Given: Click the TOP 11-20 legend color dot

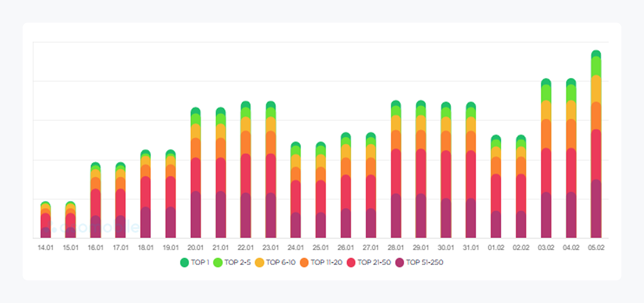Looking at the screenshot, I should tap(304, 262).
